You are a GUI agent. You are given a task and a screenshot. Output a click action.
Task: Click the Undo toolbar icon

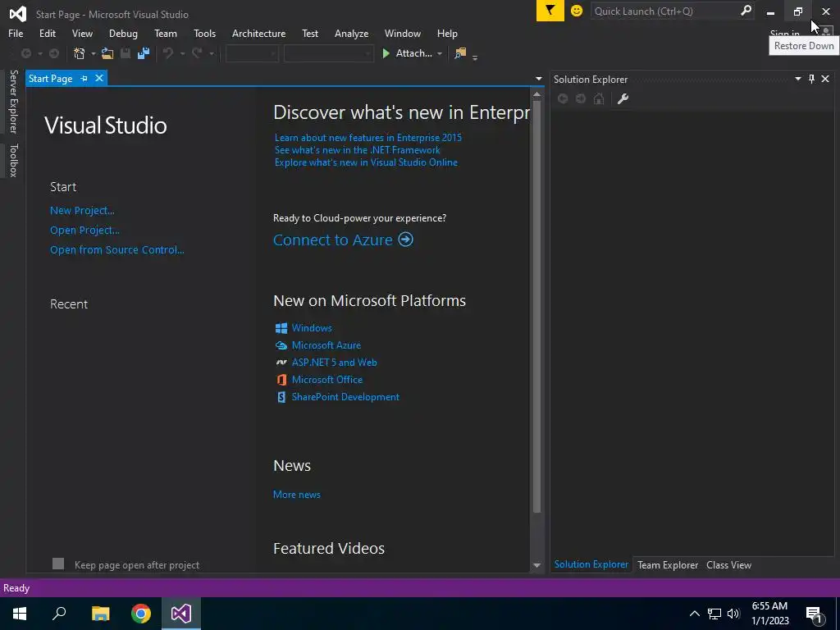pos(168,53)
